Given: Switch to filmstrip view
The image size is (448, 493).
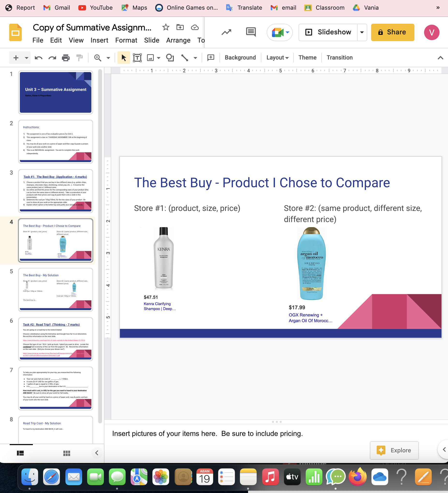Looking at the screenshot, I should click(20, 453).
